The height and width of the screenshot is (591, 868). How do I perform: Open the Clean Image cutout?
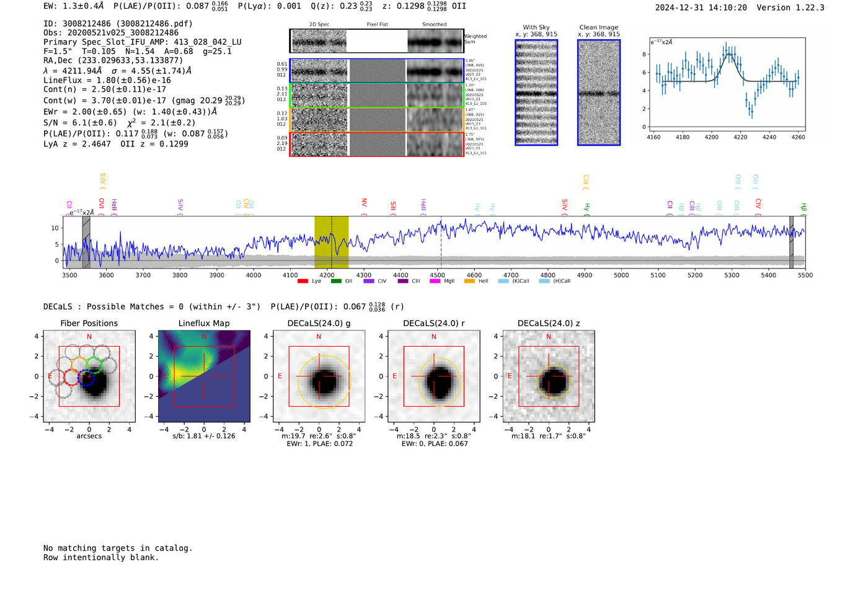pyautogui.click(x=599, y=92)
